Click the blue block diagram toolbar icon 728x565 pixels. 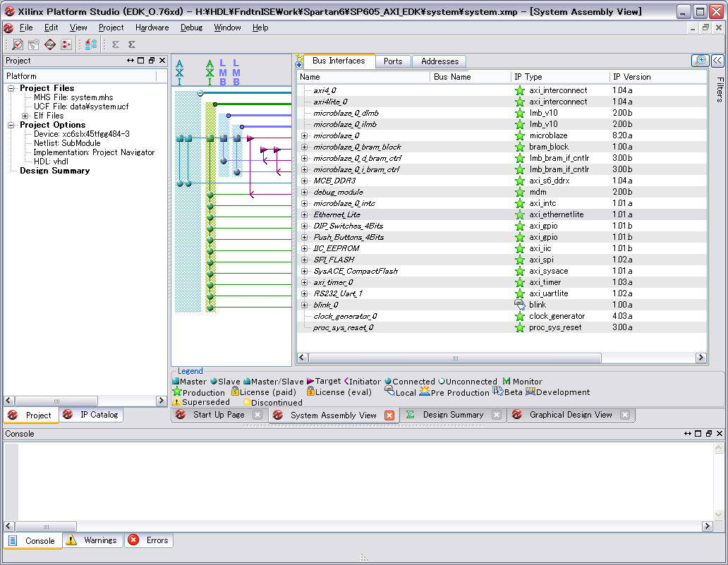tap(91, 44)
